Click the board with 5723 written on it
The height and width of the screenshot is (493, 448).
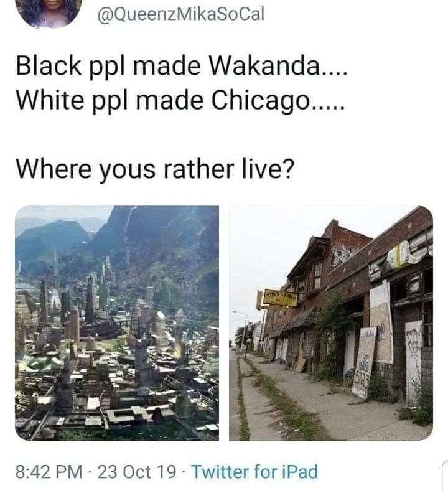click(364, 362)
